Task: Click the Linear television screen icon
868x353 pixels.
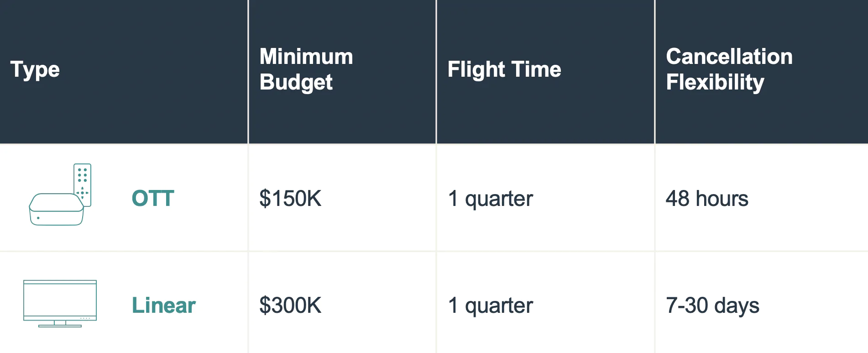Action: coord(60,300)
